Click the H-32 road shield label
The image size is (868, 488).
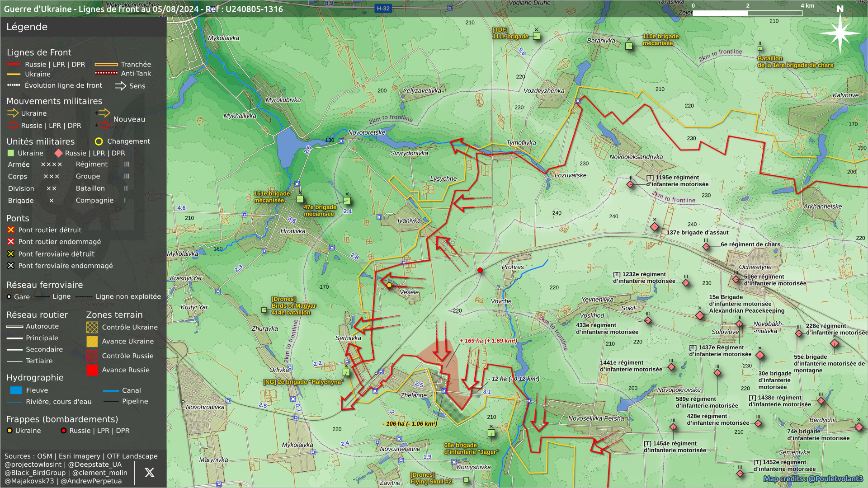(x=383, y=8)
